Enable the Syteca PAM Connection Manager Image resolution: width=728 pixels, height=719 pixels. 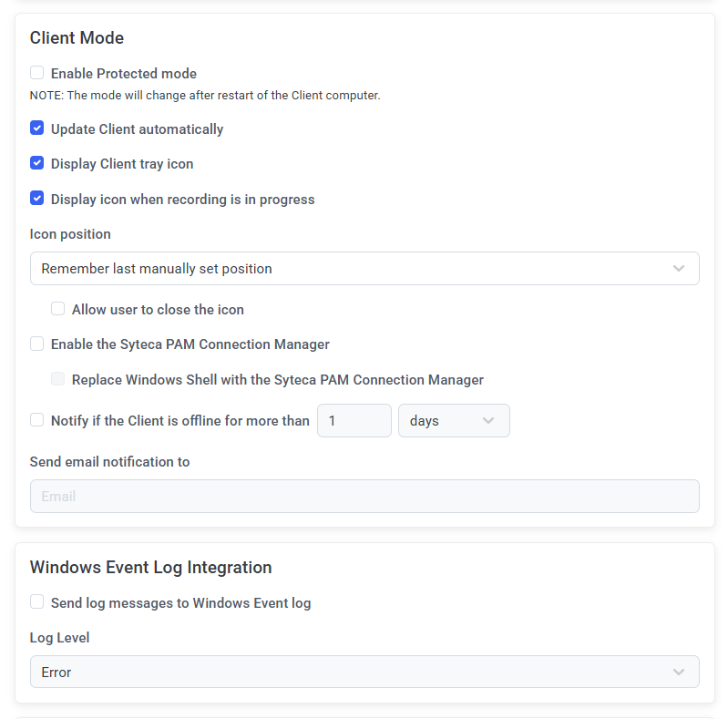coord(37,344)
